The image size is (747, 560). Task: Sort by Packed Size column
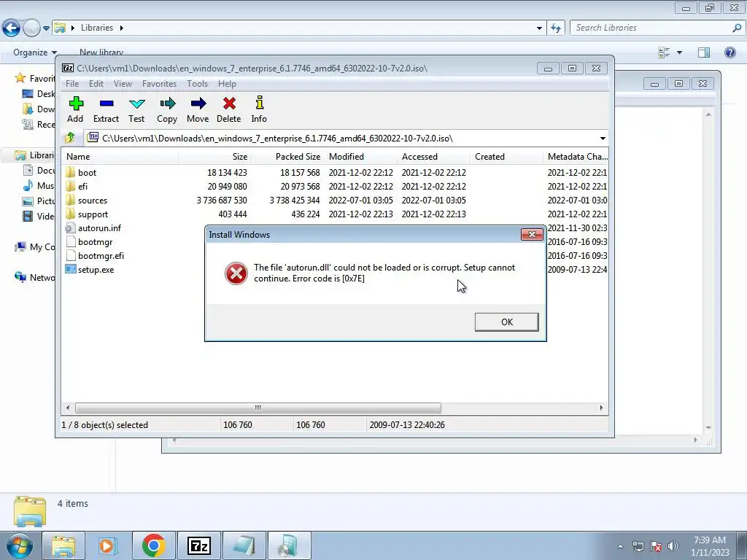coord(287,157)
